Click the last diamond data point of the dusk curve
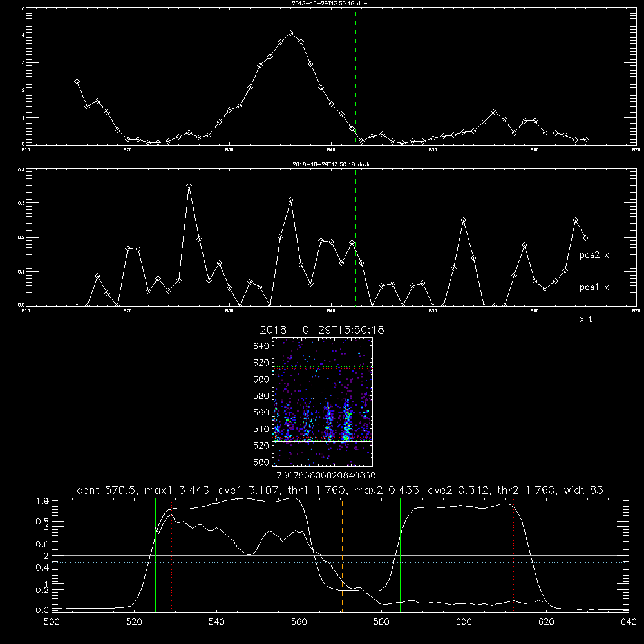Viewport: 644px width, 644px height. tap(585, 238)
